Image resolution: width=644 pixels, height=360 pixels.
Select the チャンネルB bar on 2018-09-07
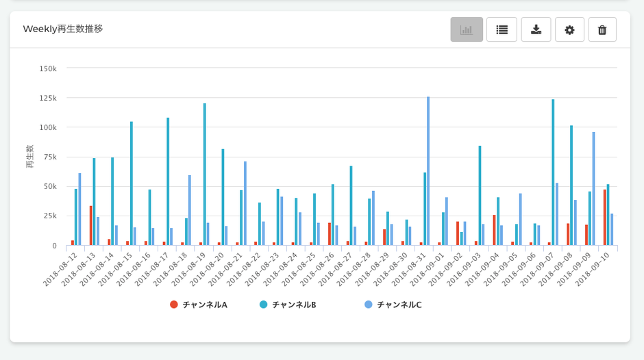[x=553, y=172]
